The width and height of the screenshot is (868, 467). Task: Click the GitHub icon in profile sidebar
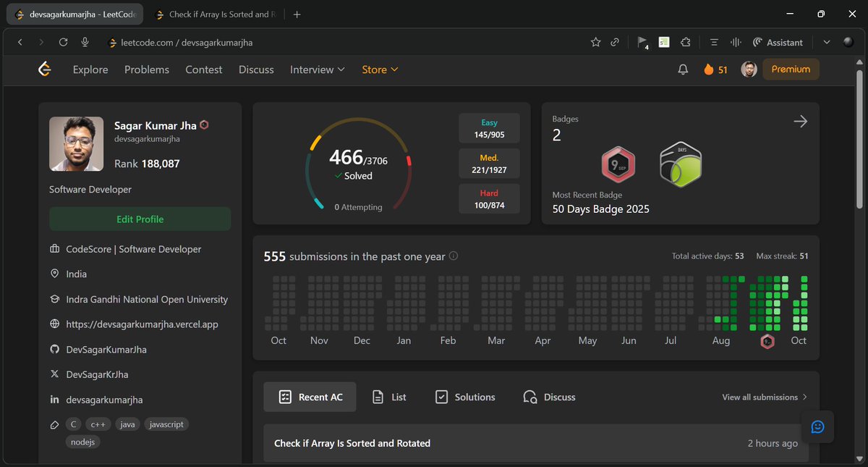coord(54,350)
